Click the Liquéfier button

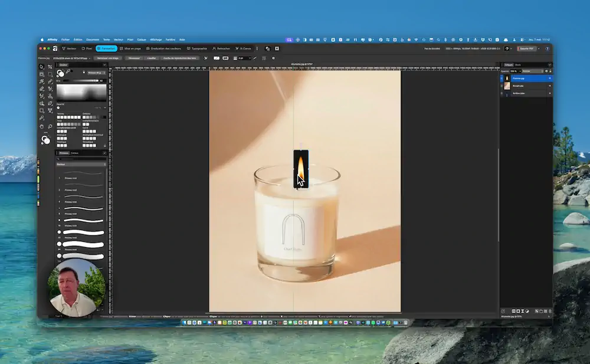pyautogui.click(x=152, y=58)
